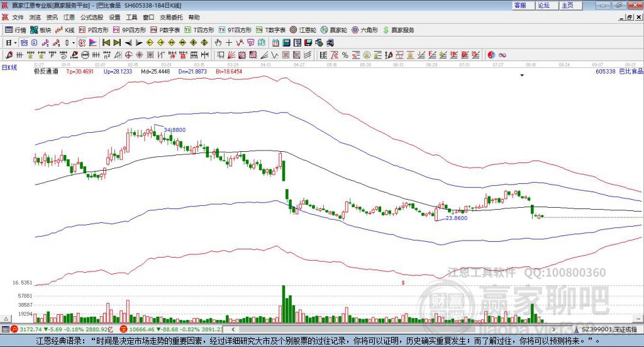This screenshot has width=644, height=347.
Task: Open the T四方形 tool
Action: (199, 30)
